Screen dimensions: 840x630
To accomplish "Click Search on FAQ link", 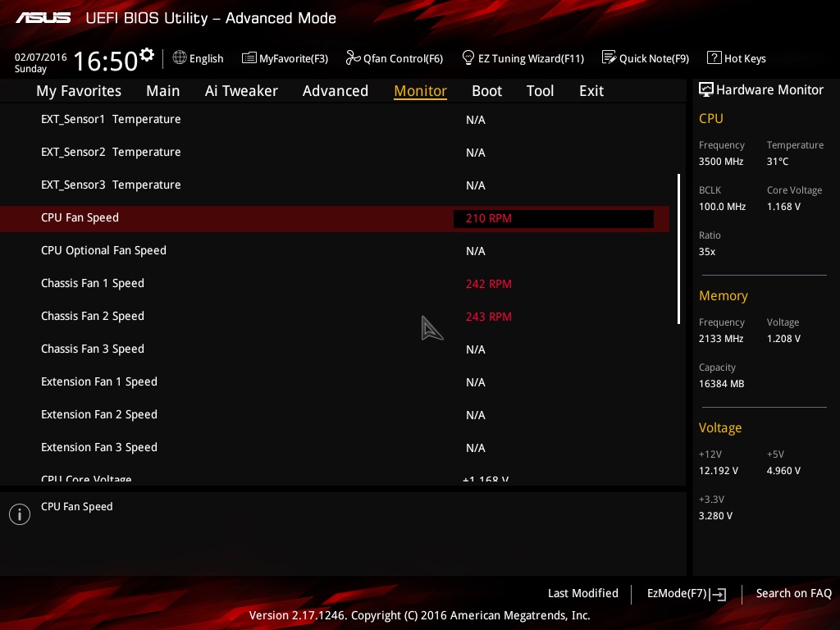I will [793, 593].
